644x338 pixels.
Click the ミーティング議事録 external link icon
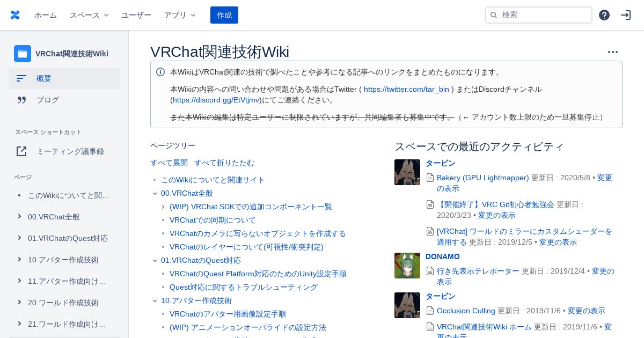click(x=21, y=151)
